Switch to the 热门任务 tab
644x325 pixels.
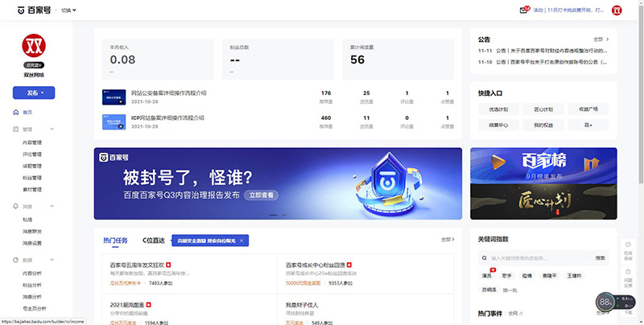click(x=115, y=241)
